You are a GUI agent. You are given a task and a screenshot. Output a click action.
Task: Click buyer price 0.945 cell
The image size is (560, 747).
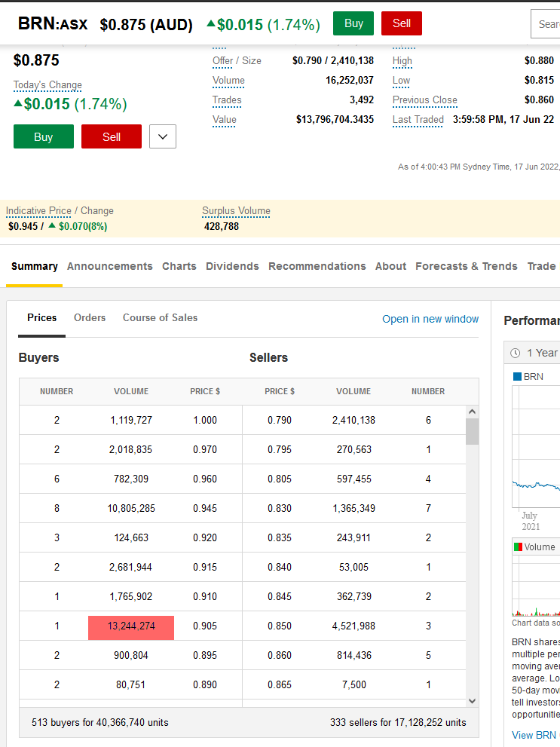[205, 508]
